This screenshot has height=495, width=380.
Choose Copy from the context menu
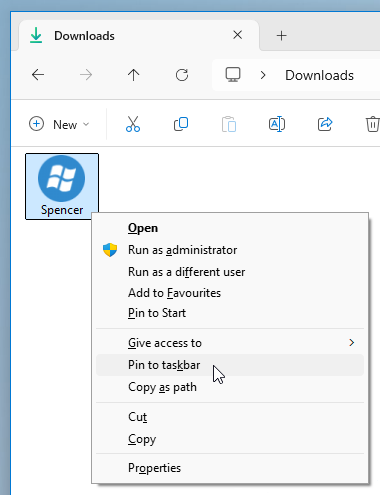(x=230, y=439)
